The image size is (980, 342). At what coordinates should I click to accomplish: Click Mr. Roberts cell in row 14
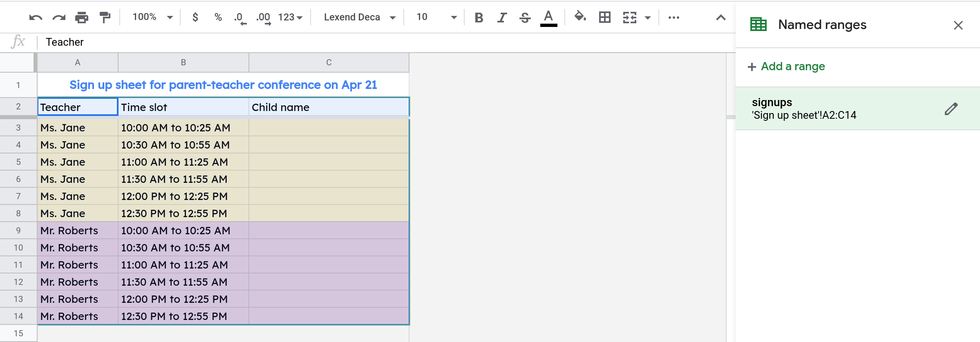click(x=78, y=316)
